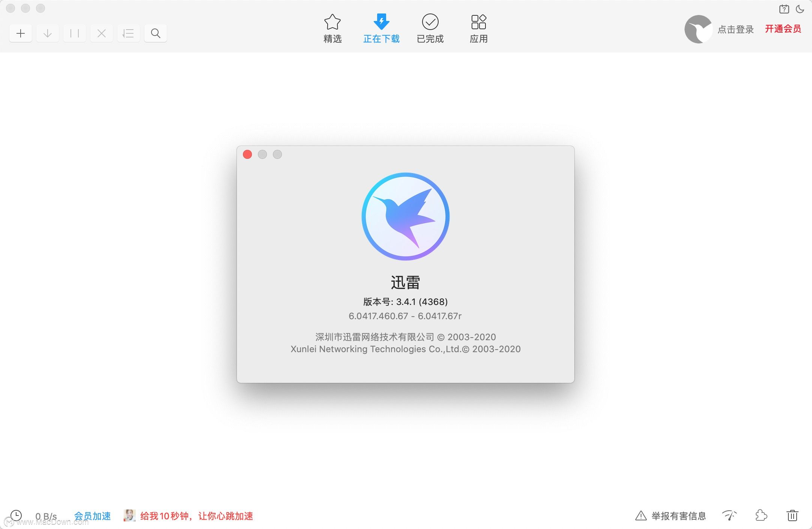Click the 0 B/s speed indicator
Screen dimensions: 812x529
click(x=46, y=516)
